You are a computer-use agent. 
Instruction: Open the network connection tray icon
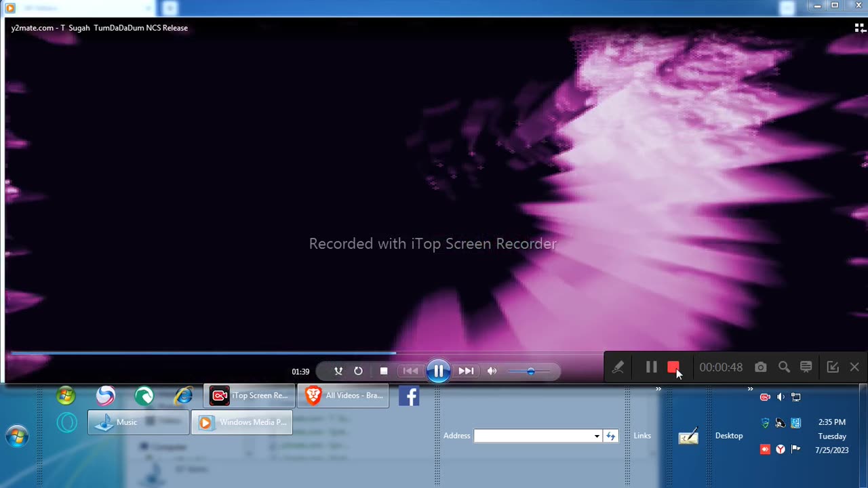click(796, 397)
